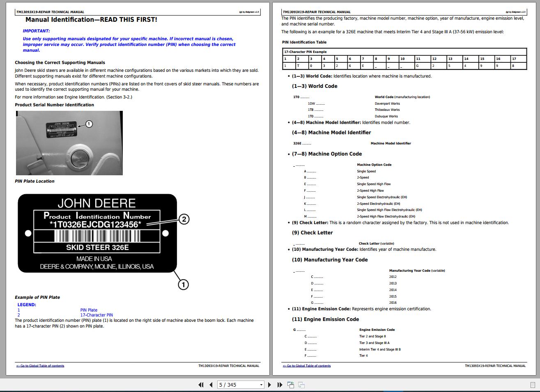Open the page layout icon at bottom right
Image resolution: width=540 pixels, height=392 pixels.
click(x=533, y=385)
